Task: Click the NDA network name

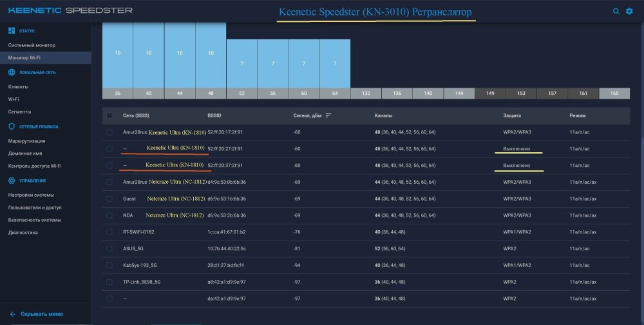Action: [x=128, y=215]
